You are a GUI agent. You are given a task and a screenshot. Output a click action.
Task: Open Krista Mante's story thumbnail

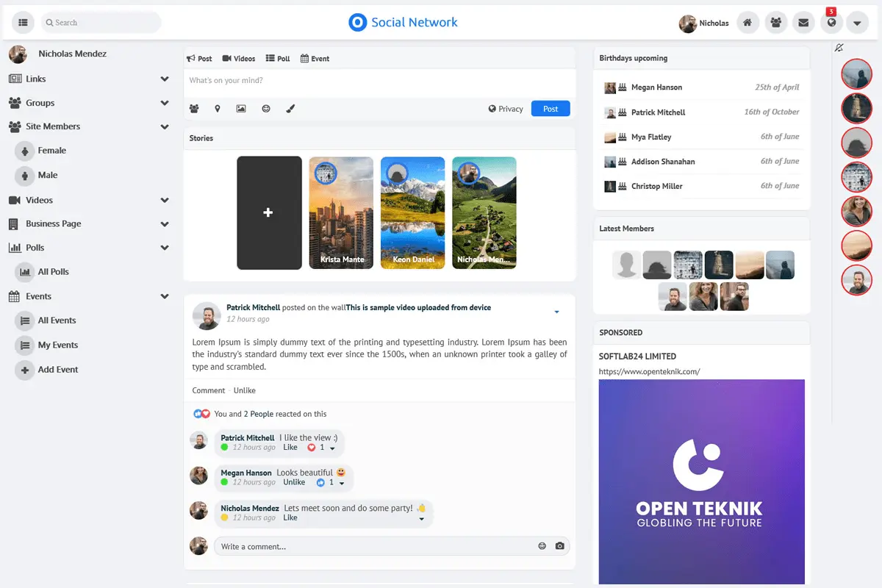pos(341,212)
